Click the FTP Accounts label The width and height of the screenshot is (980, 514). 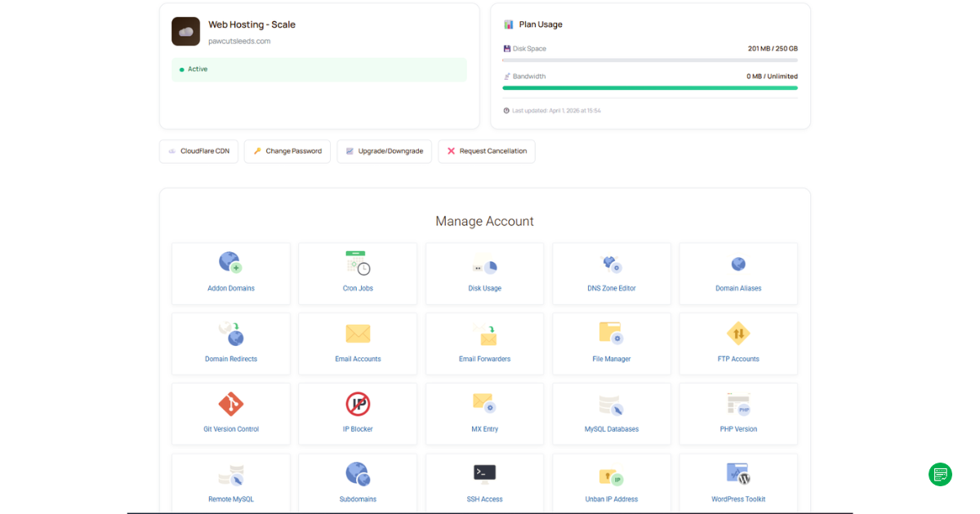click(x=738, y=359)
